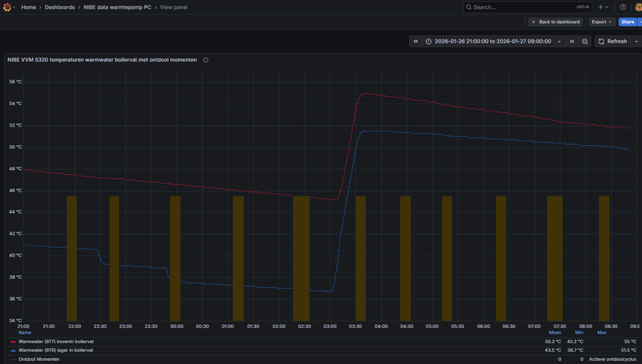Open red color swatch for BT7 series
This screenshot has height=364, width=642.
13,342
